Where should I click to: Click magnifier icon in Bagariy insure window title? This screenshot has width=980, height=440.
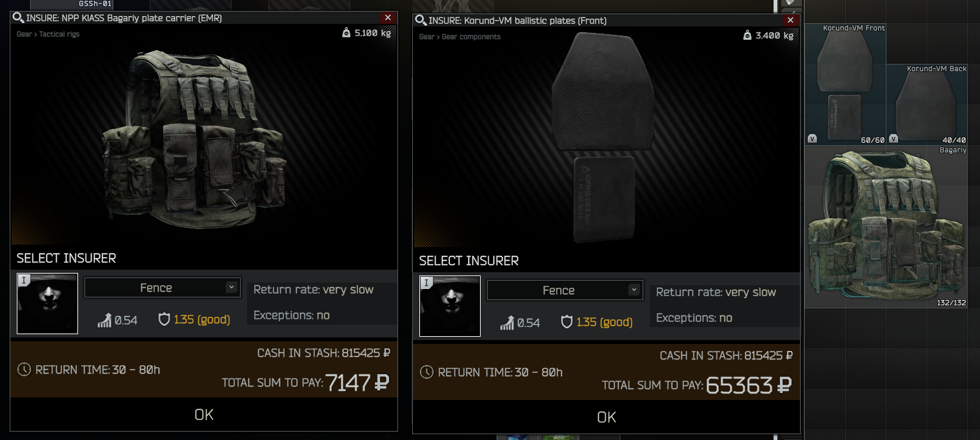18,18
